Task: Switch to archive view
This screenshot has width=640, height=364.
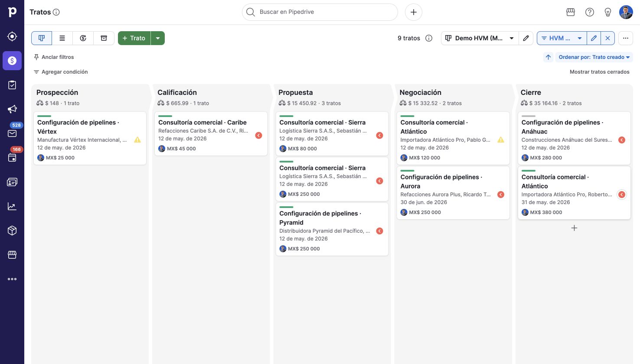Action: pyautogui.click(x=104, y=38)
